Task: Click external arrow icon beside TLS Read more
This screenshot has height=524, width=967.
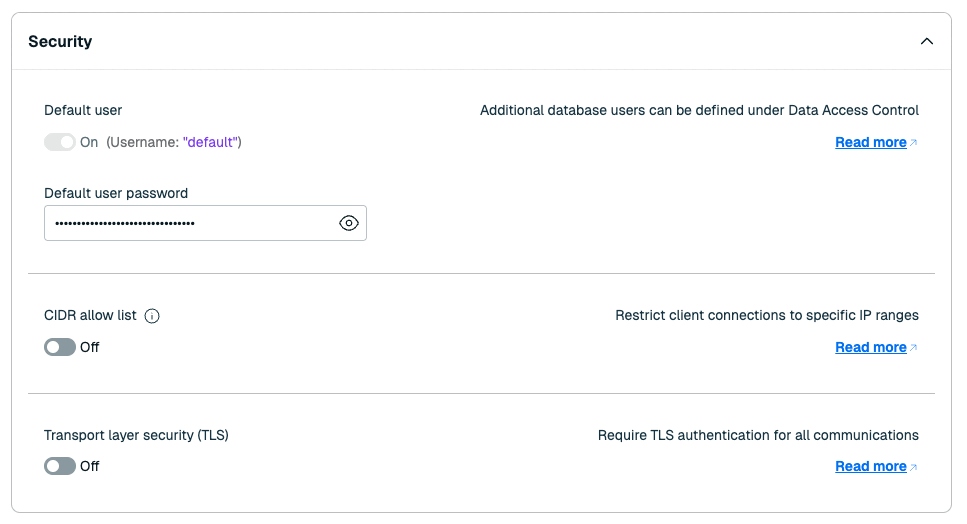Action: 914,467
